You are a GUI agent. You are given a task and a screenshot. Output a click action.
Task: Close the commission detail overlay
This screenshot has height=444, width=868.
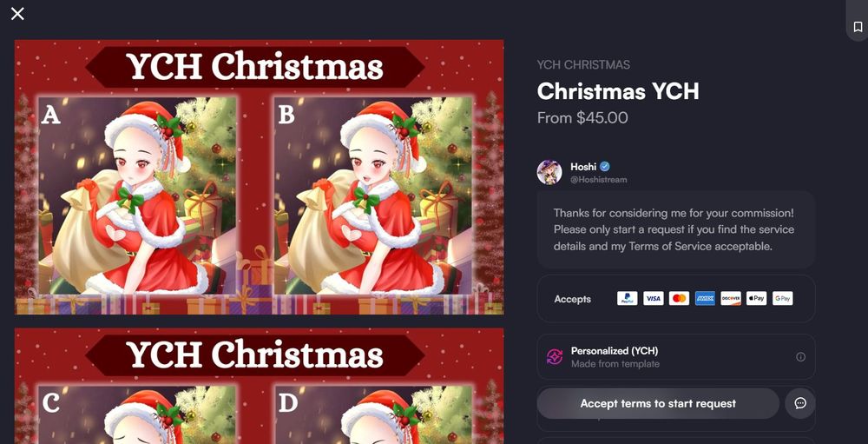coord(17,14)
